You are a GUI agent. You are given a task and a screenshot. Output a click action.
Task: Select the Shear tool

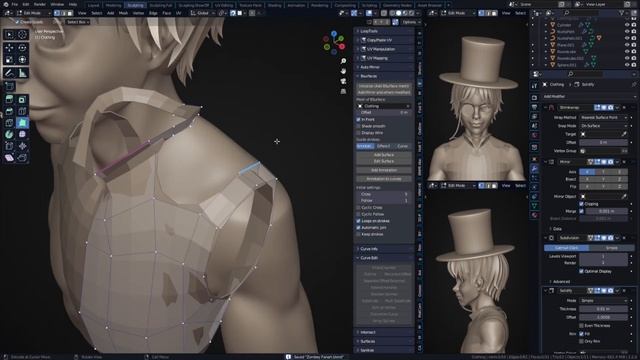9,158
